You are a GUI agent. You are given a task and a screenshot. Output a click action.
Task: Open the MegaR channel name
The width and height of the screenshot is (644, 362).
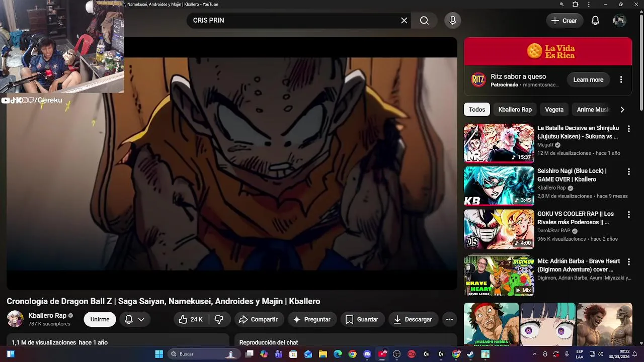pos(545,145)
